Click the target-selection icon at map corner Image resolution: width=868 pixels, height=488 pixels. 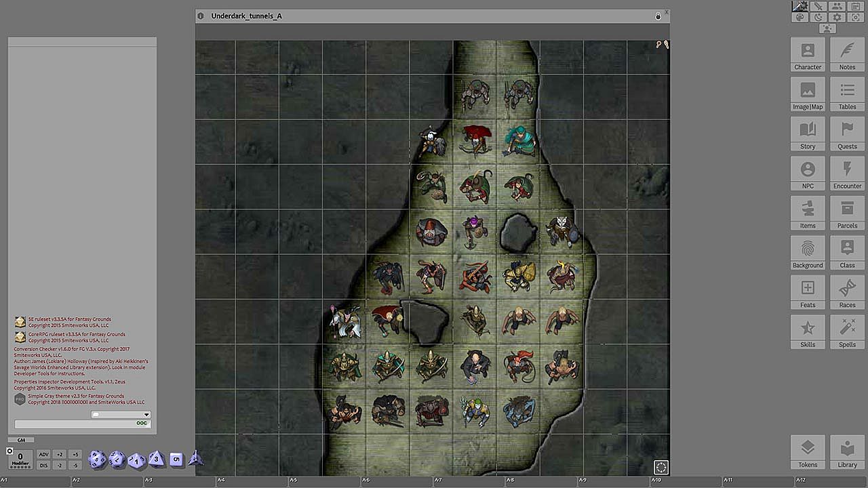click(661, 467)
